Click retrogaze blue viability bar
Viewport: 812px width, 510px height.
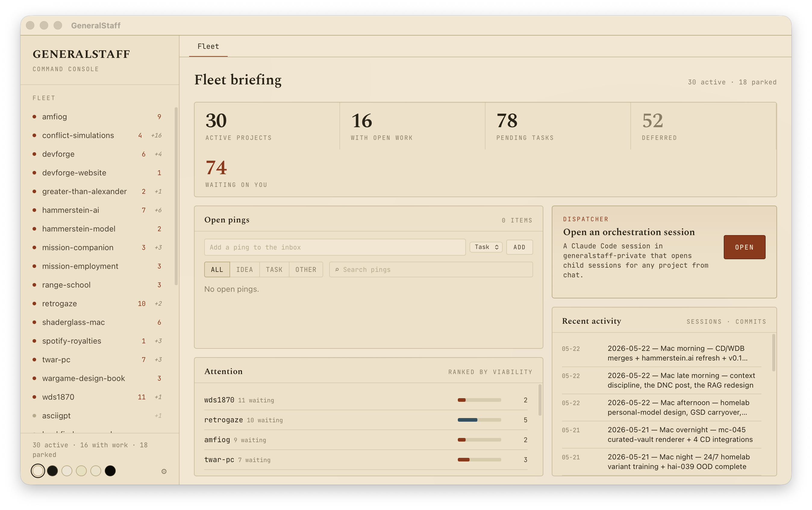pyautogui.click(x=479, y=420)
